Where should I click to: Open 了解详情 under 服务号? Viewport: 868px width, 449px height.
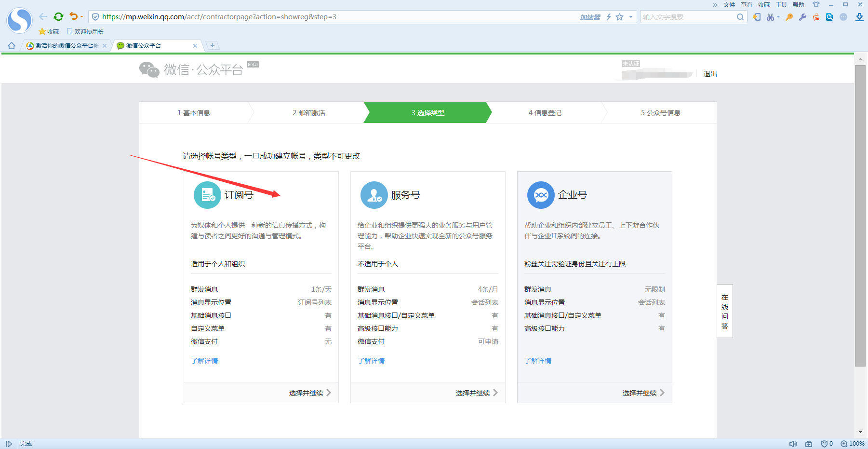point(371,361)
